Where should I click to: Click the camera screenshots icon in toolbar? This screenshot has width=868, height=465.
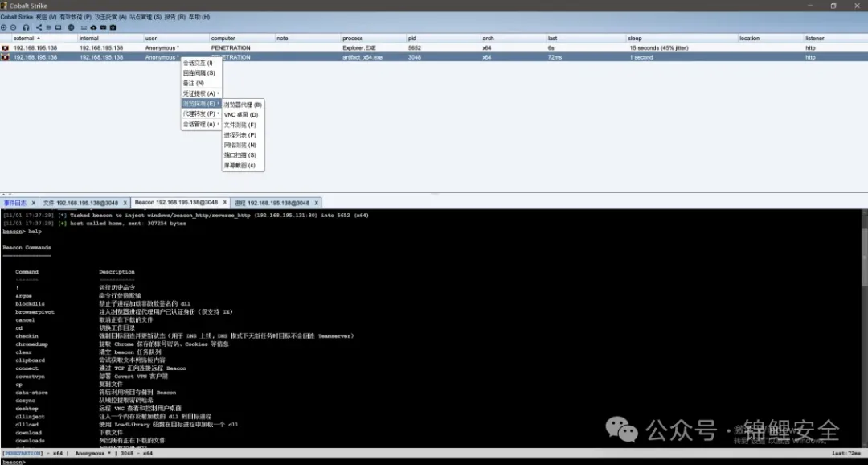click(x=113, y=27)
